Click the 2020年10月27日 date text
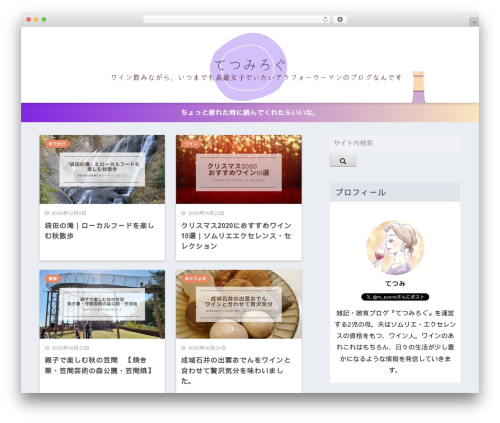Screen dimensions: 500x423 (x=70, y=348)
